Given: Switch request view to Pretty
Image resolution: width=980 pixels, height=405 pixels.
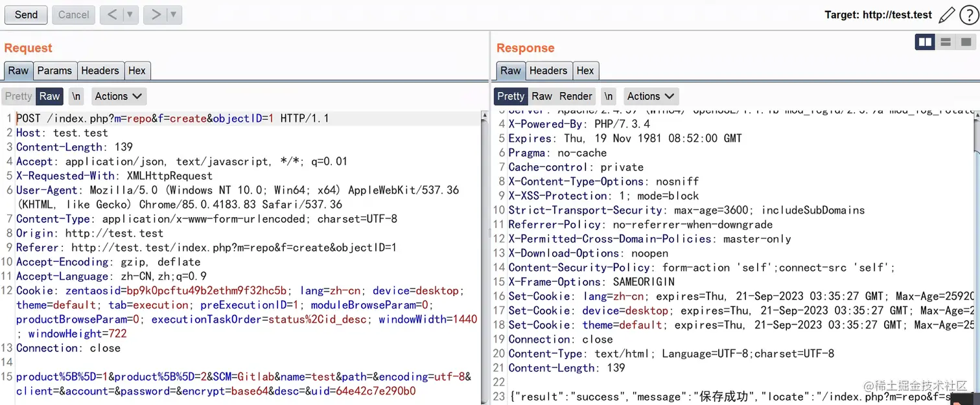Looking at the screenshot, I should [18, 97].
